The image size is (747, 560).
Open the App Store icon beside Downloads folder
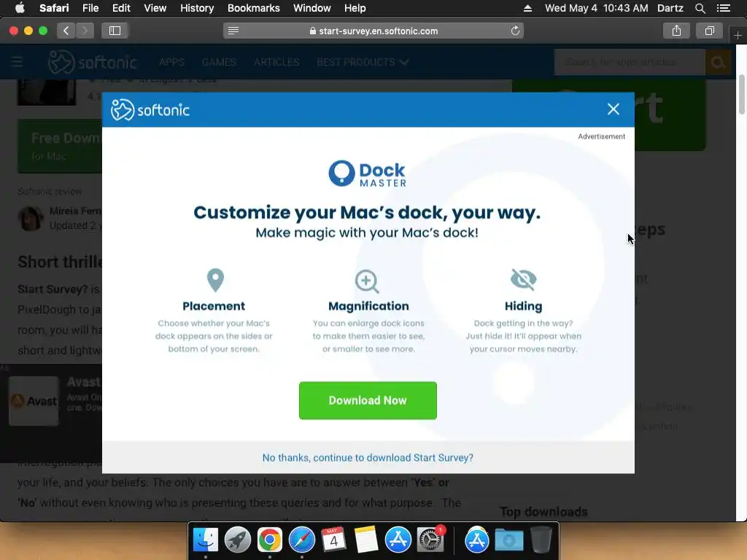click(x=477, y=540)
